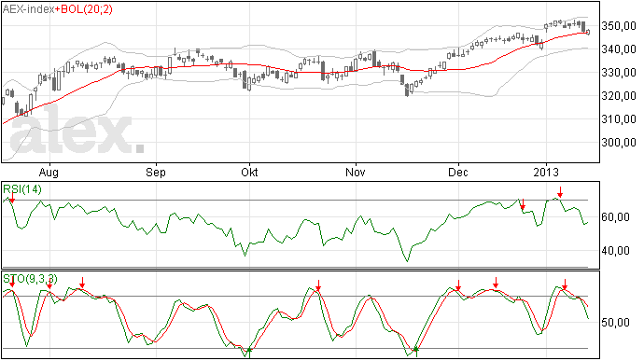Image resolution: width=644 pixels, height=361 pixels.
Task: Click the 350,00 price axis label
Action: coord(619,26)
